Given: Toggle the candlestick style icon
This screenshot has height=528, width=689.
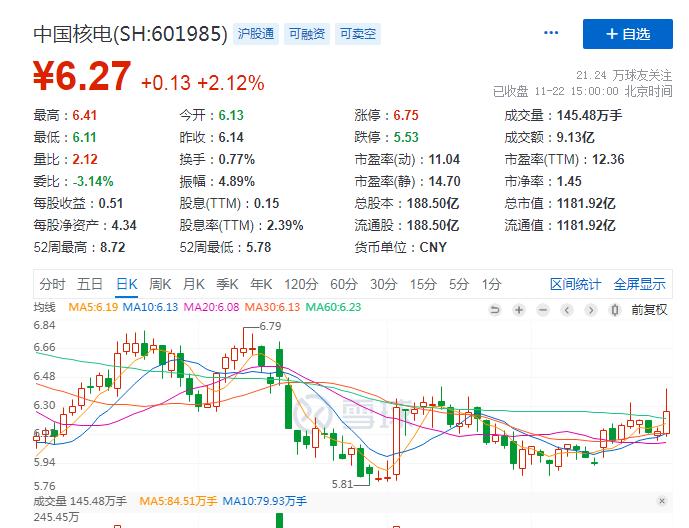Looking at the screenshot, I should click(615, 310).
